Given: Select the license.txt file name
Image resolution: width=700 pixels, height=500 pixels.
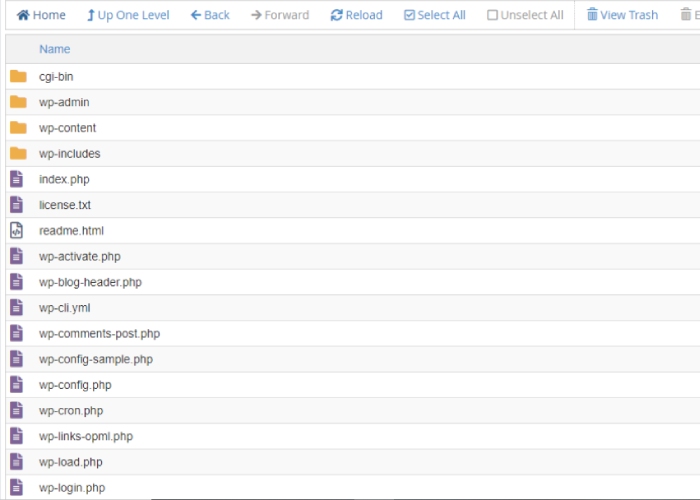Looking at the screenshot, I should click(65, 205).
